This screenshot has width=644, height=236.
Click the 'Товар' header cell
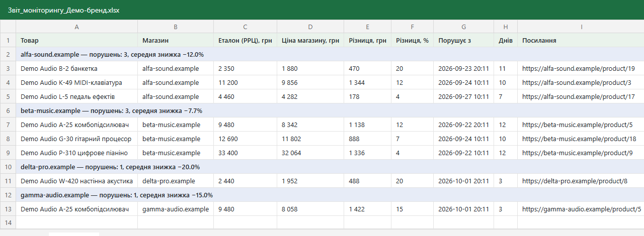(76, 40)
